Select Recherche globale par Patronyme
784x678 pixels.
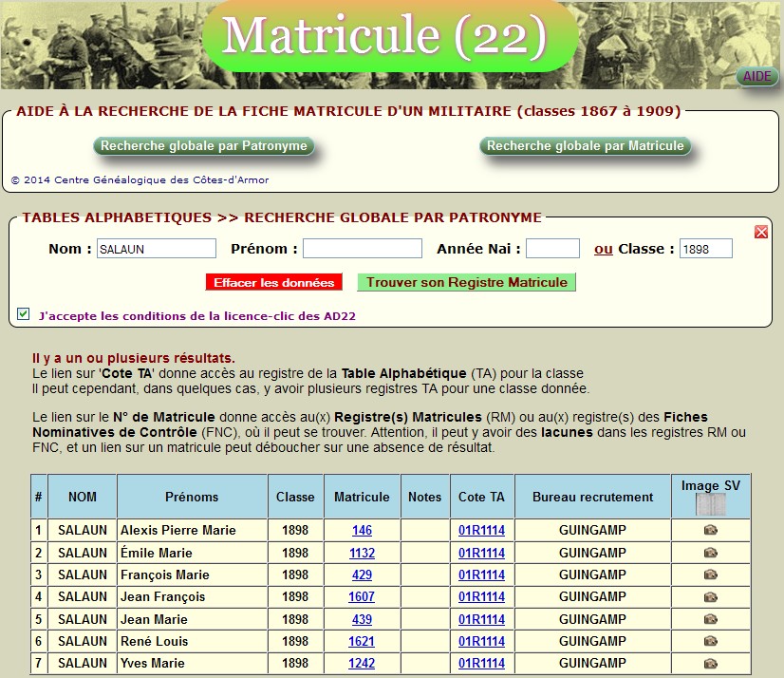pyautogui.click(x=204, y=146)
